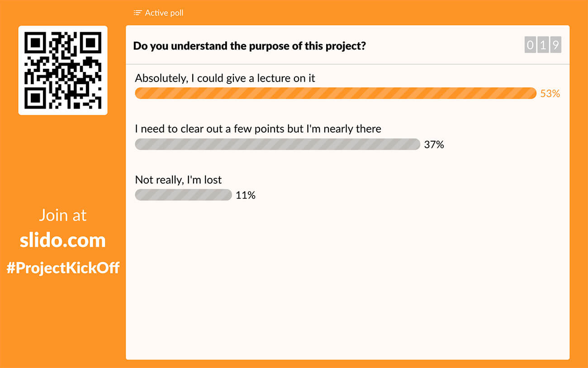Click the gray 37% result bar
Screen dimensions: 588x368
(277, 144)
